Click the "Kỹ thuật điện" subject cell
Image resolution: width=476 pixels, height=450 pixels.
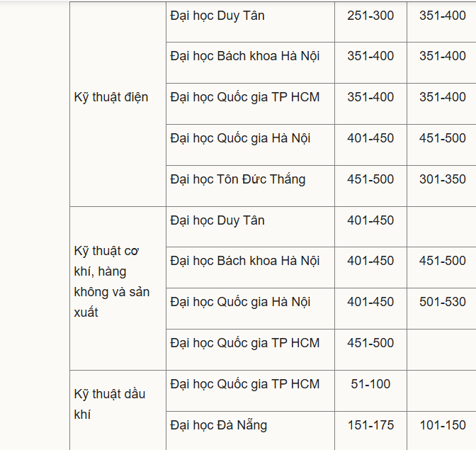111,97
